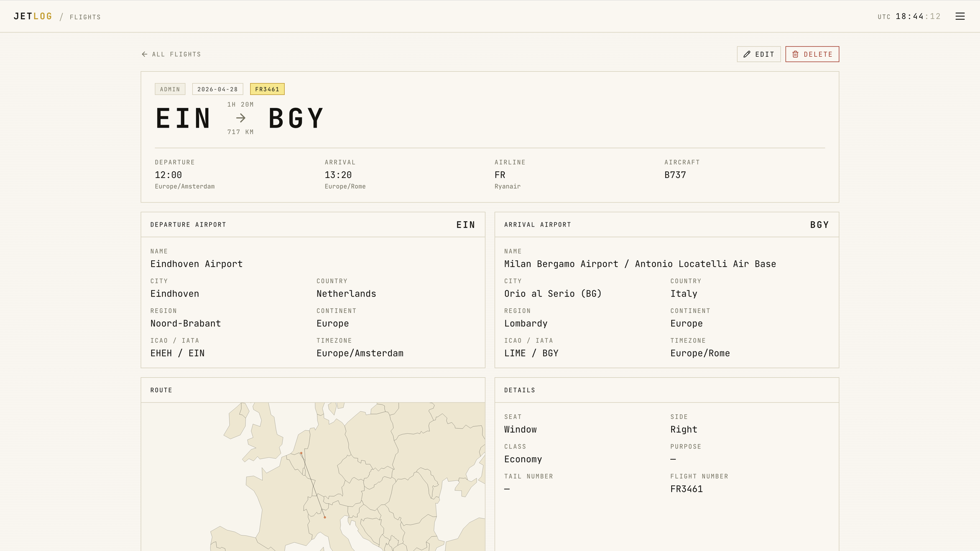This screenshot has height=551, width=980.
Task: Click the Netherlands country value
Action: (346, 294)
